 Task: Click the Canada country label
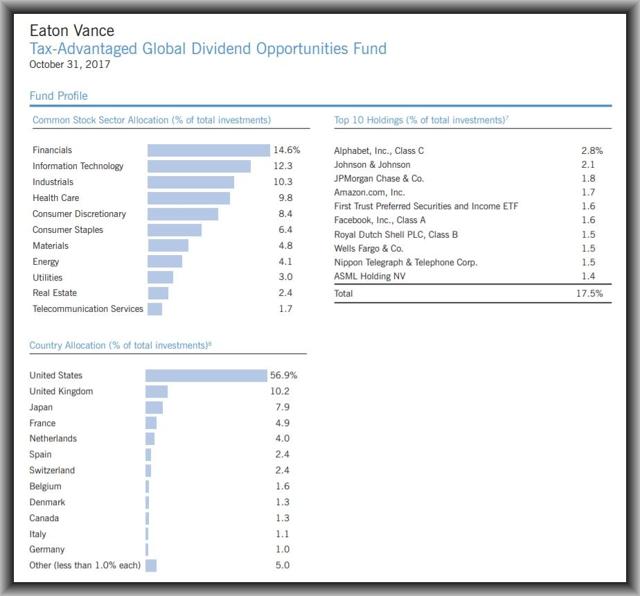pos(44,518)
